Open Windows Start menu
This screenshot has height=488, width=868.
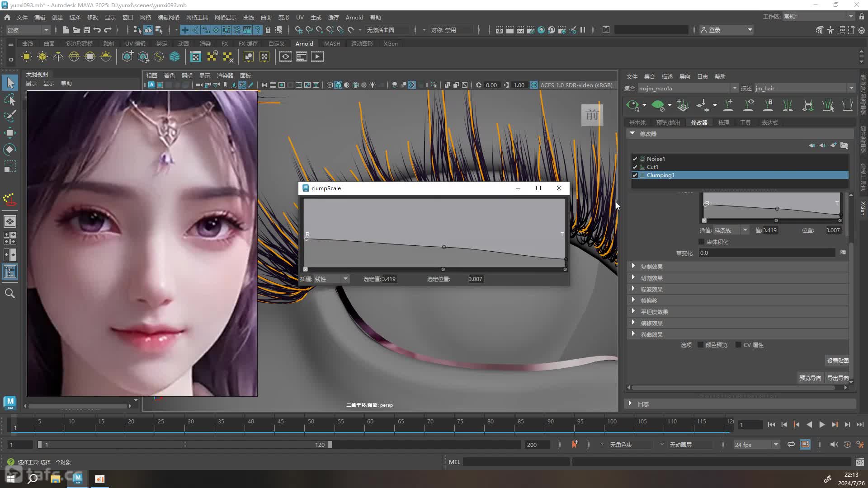point(11,479)
